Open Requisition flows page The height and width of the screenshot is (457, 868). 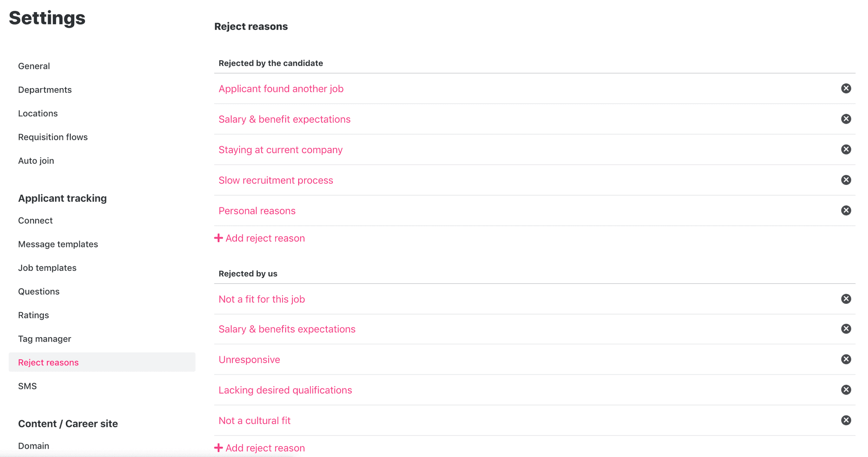point(53,137)
